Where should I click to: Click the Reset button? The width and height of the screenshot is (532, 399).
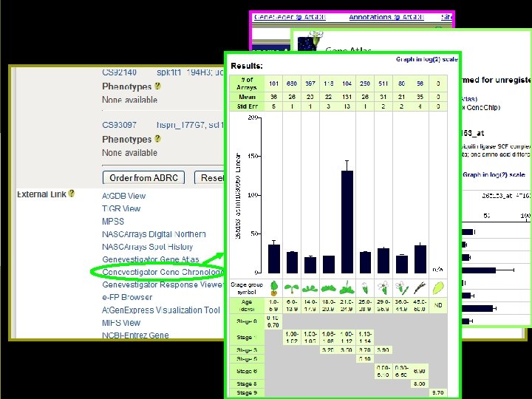click(209, 178)
